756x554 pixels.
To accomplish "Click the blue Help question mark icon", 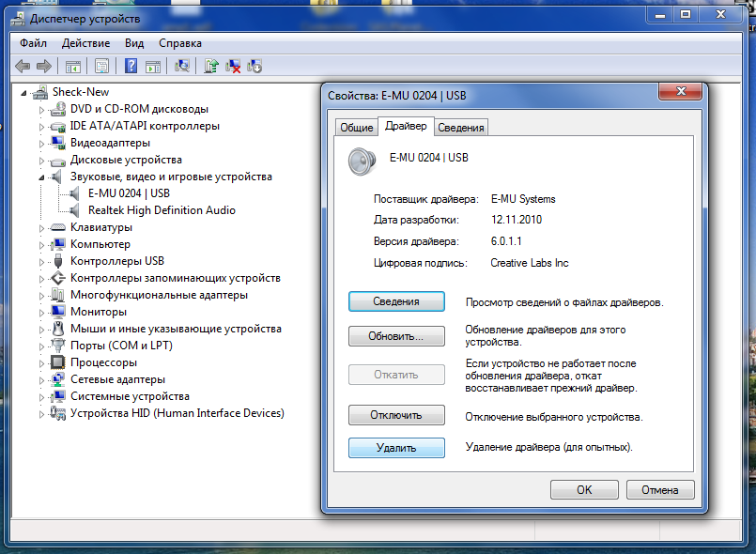I will [x=131, y=66].
